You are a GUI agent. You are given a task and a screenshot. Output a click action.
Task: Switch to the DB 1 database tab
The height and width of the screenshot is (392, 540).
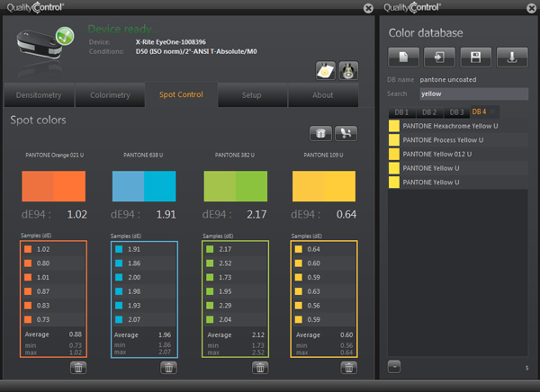(x=401, y=112)
